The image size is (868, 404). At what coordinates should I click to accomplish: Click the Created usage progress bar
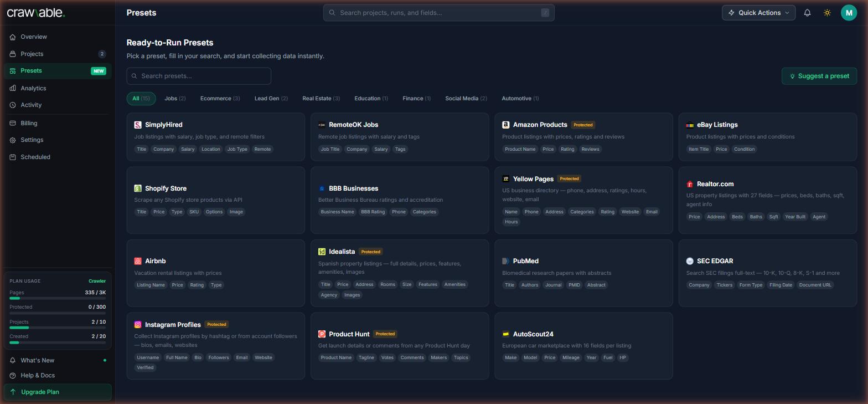pos(58,342)
